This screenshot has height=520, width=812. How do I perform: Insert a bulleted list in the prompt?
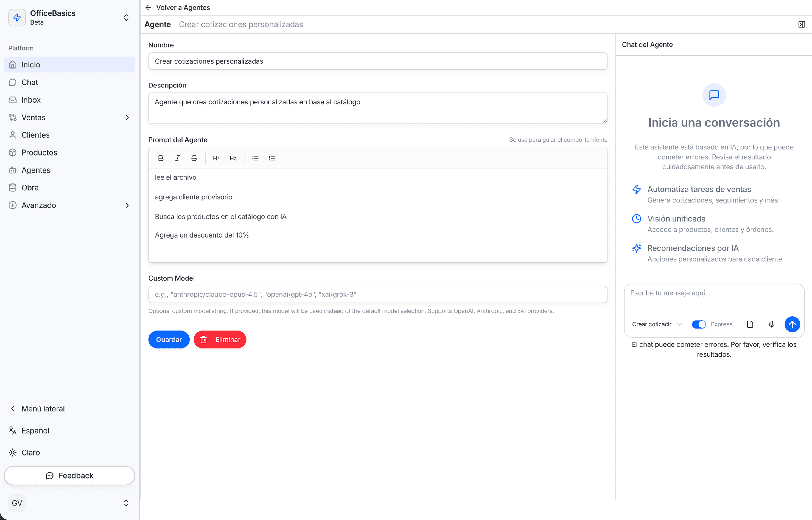pyautogui.click(x=255, y=158)
